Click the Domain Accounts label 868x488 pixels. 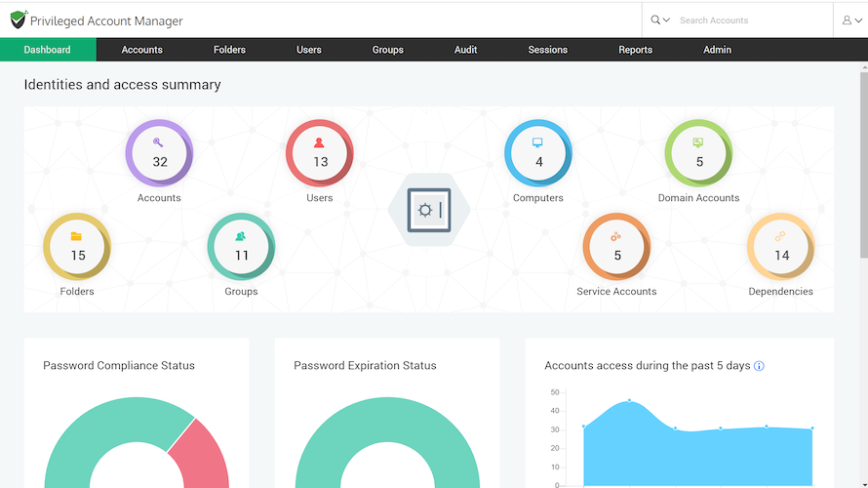(x=698, y=198)
